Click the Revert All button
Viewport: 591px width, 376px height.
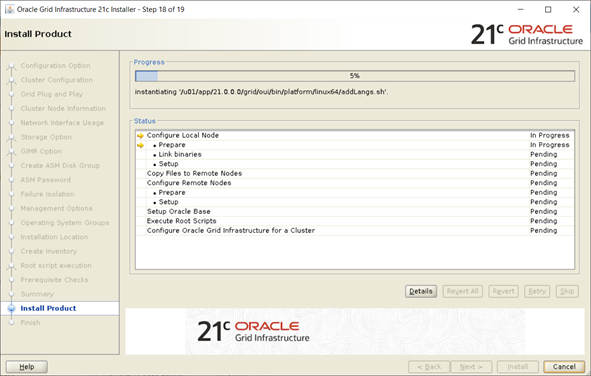[462, 291]
